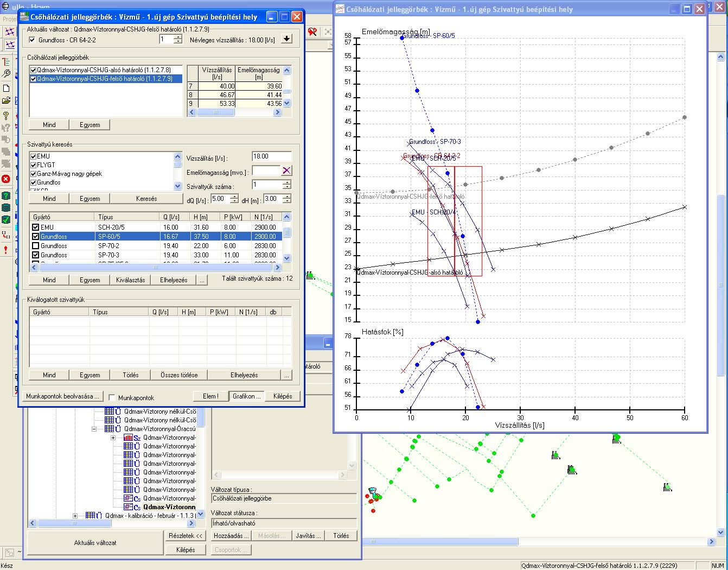Click the Elem ! button

(x=211, y=396)
